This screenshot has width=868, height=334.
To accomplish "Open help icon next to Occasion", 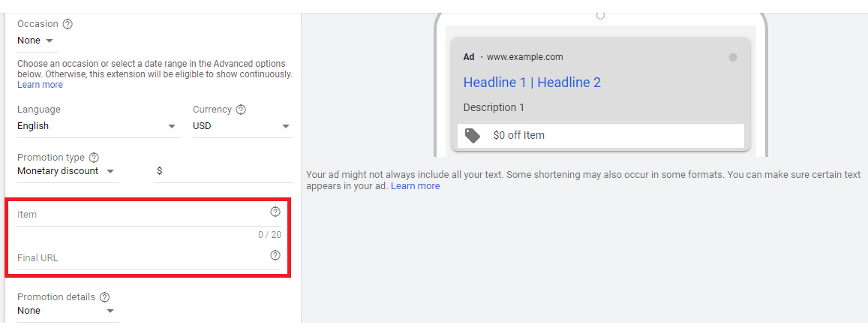I will click(x=68, y=24).
